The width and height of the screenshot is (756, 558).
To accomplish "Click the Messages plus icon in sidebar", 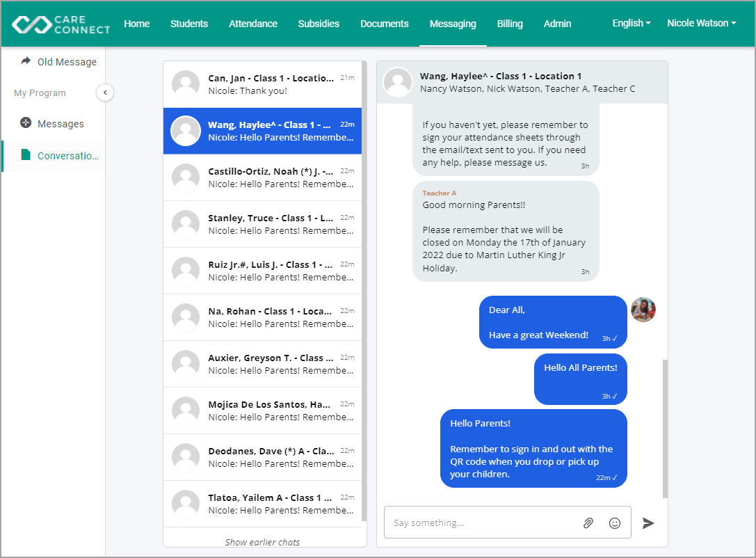I will coord(26,122).
